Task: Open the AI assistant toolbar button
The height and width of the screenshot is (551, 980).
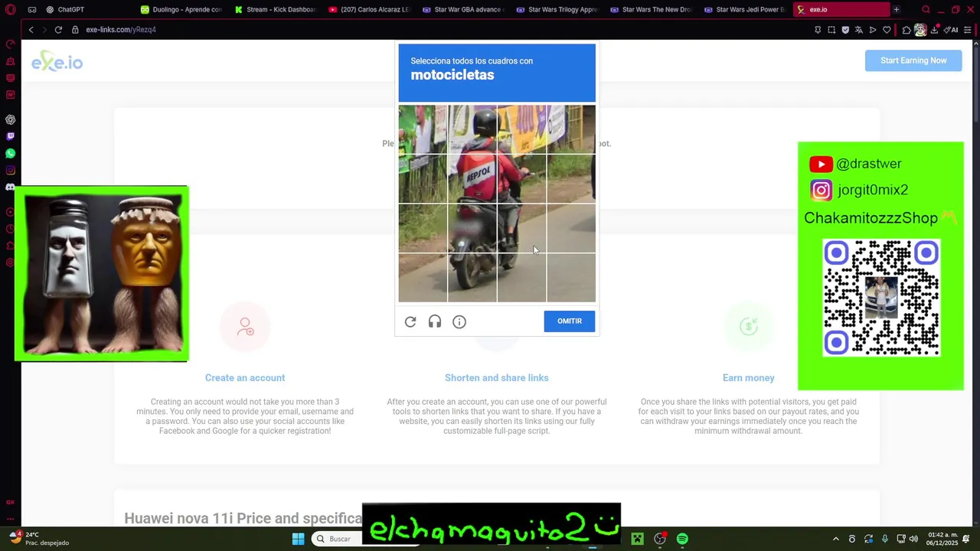Action: point(952,30)
